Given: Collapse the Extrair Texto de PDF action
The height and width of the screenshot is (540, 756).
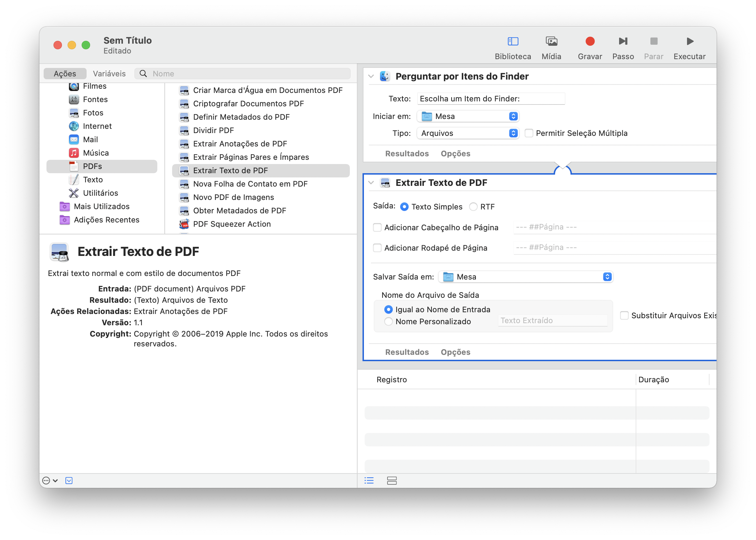Looking at the screenshot, I should 371,183.
